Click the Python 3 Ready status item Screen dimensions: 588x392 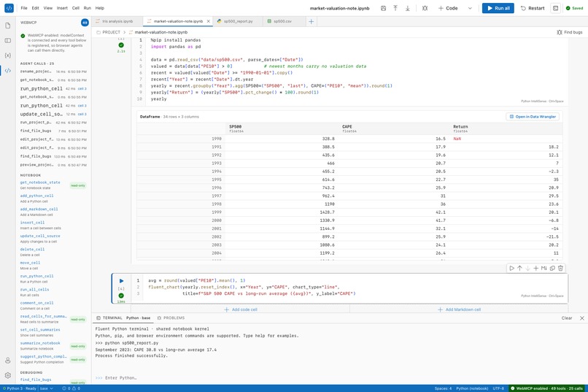[x=20, y=388]
